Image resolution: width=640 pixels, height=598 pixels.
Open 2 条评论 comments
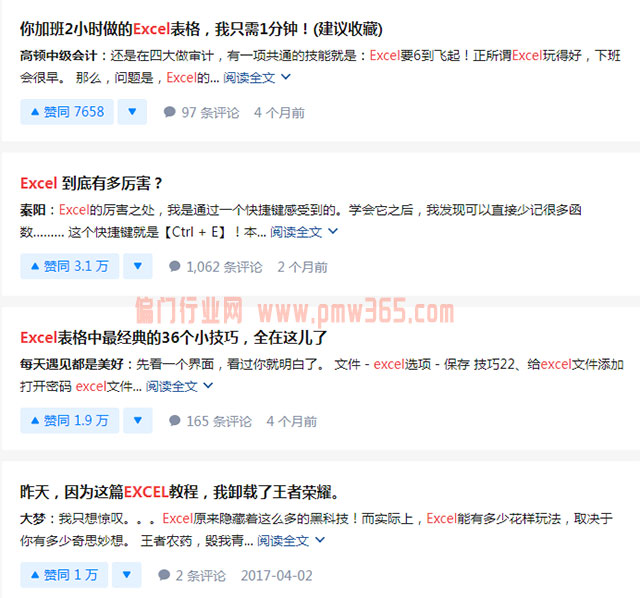click(x=192, y=576)
